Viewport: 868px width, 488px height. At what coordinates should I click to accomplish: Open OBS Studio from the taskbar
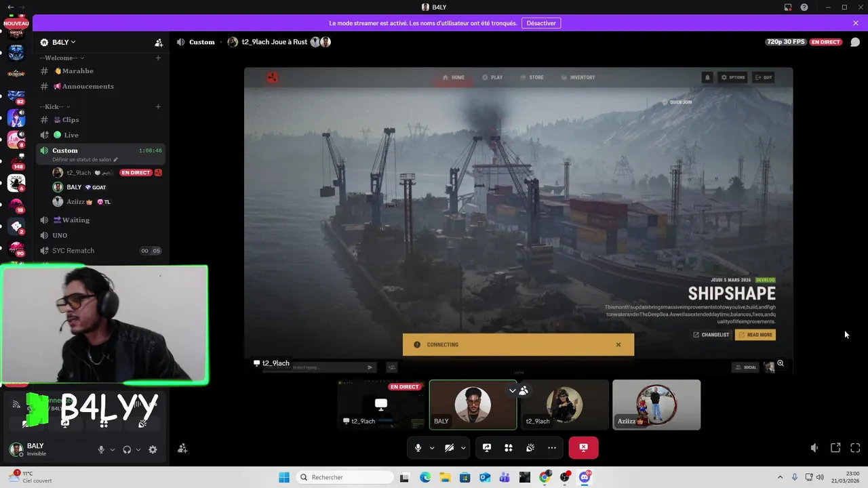pyautogui.click(x=565, y=477)
